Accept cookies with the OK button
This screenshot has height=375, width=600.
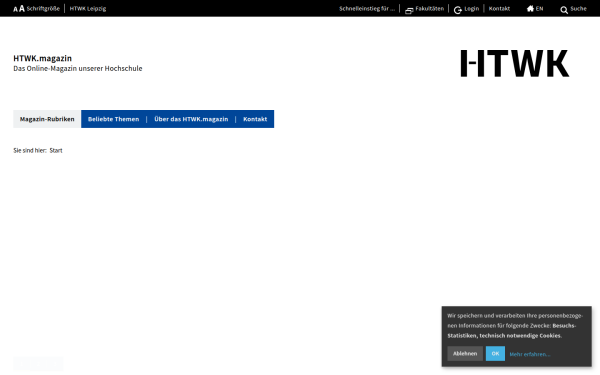pyautogui.click(x=495, y=354)
